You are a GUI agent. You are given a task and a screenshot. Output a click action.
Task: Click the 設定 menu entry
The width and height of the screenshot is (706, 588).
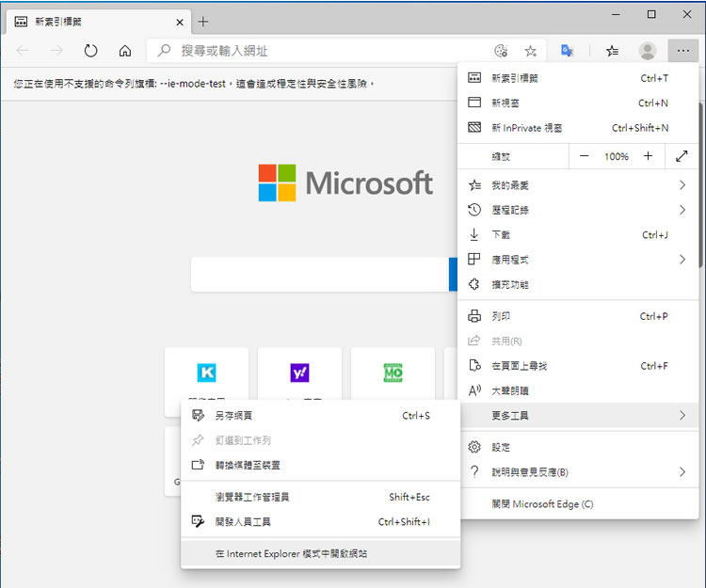tap(501, 448)
